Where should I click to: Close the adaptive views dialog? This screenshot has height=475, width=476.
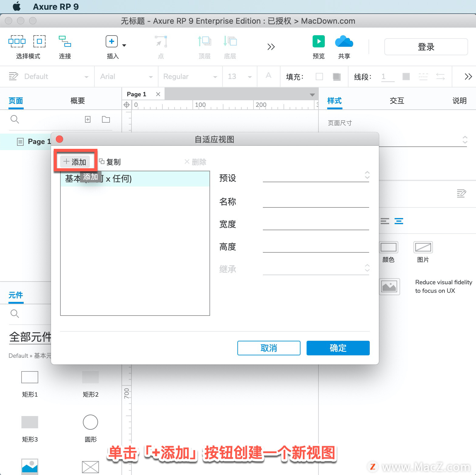tap(59, 139)
